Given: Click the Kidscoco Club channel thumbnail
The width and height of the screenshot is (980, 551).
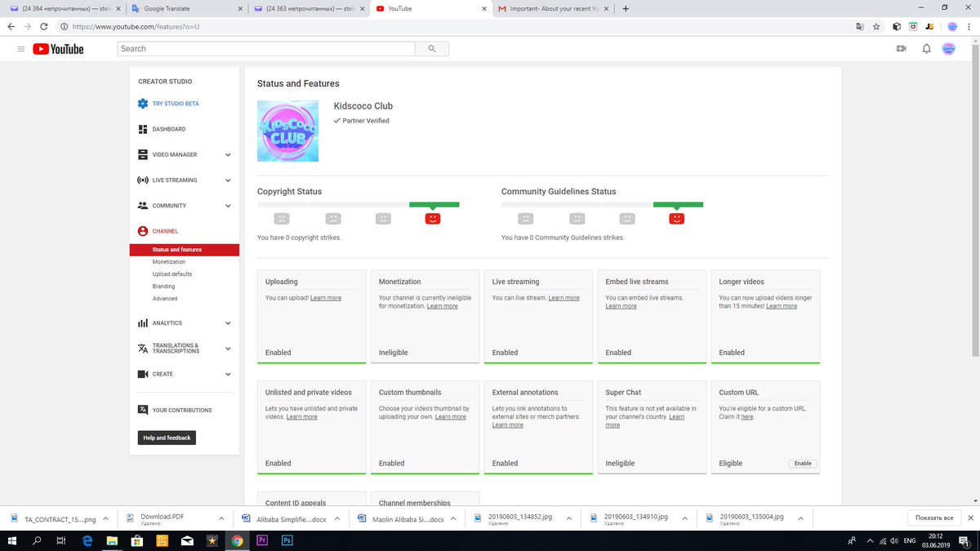Looking at the screenshot, I should click(287, 131).
